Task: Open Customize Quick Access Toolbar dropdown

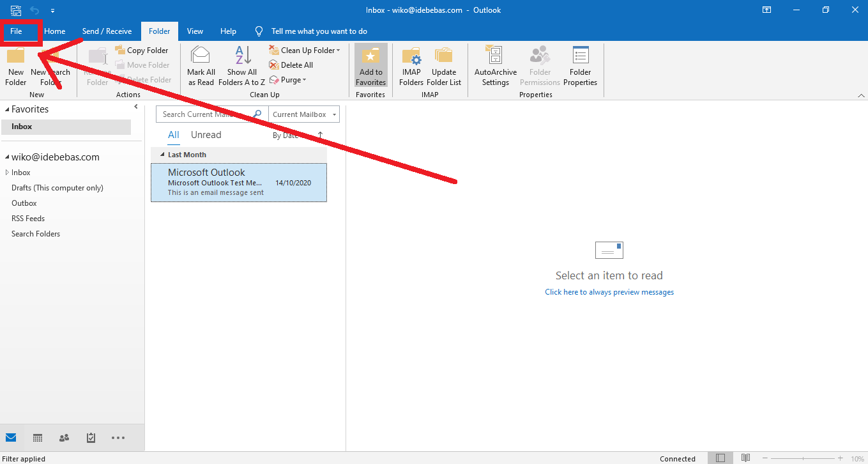Action: pos(52,10)
